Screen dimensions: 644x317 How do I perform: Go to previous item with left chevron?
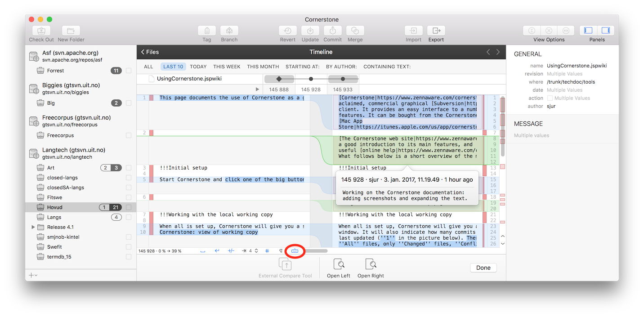point(488,52)
